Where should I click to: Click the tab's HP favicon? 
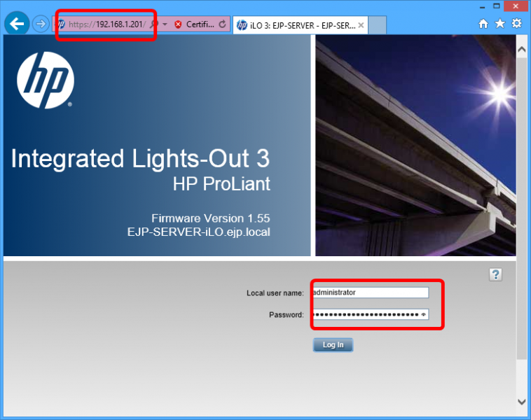coord(242,25)
